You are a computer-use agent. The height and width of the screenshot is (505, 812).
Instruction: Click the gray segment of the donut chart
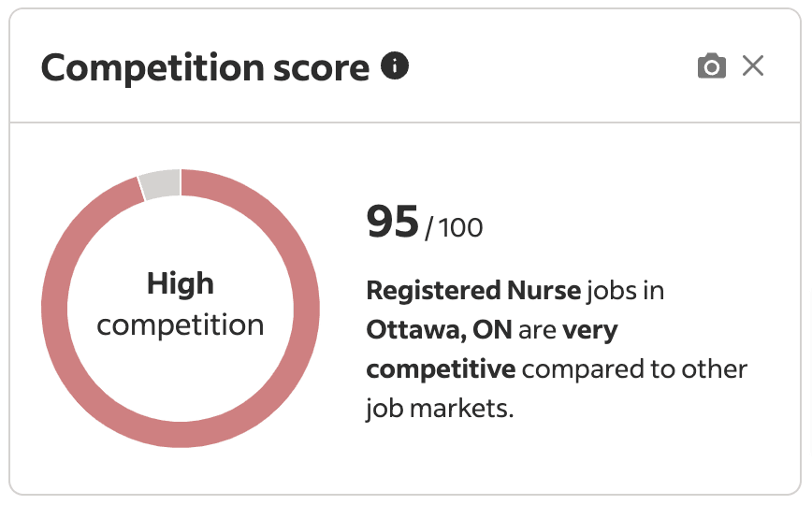coord(160,184)
